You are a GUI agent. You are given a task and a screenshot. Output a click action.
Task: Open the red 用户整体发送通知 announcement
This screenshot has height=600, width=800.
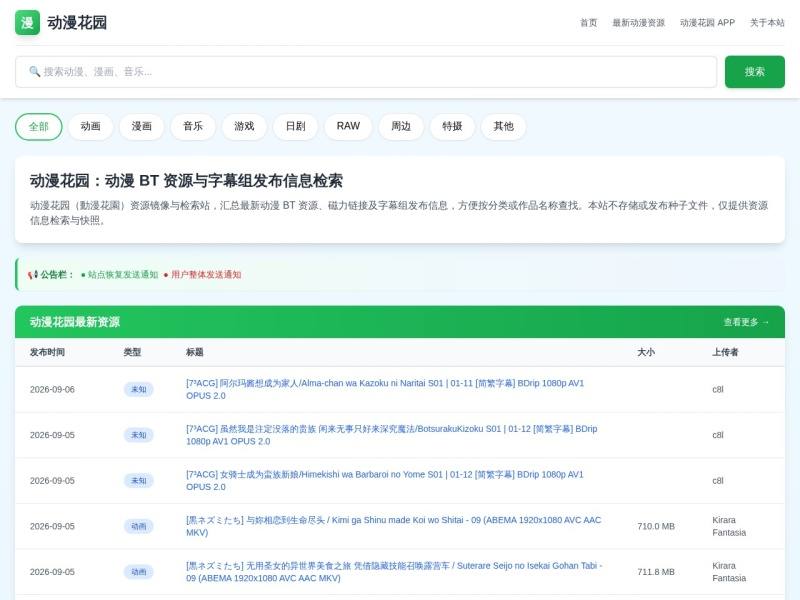[x=203, y=274]
